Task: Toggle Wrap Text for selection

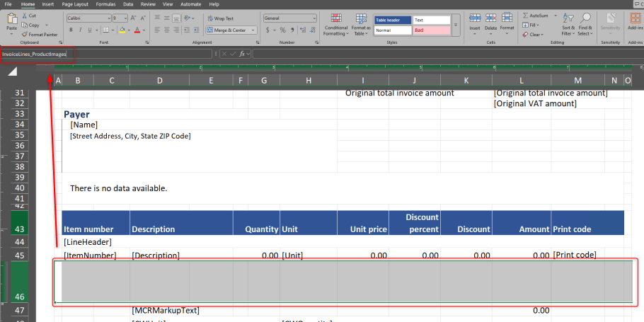Action: [221, 18]
